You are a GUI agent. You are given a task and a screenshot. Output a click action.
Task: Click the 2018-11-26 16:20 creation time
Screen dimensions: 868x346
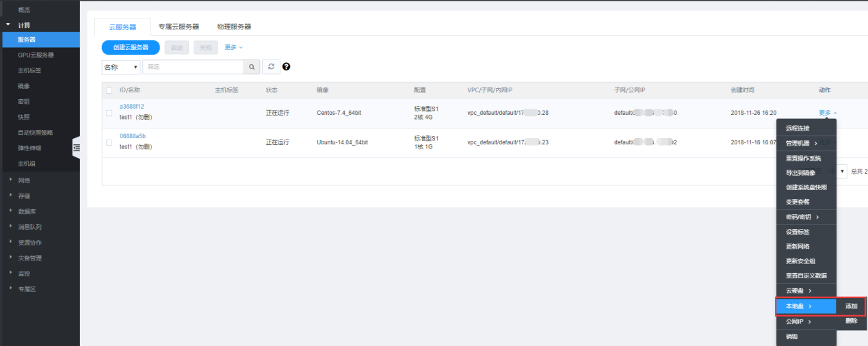753,113
